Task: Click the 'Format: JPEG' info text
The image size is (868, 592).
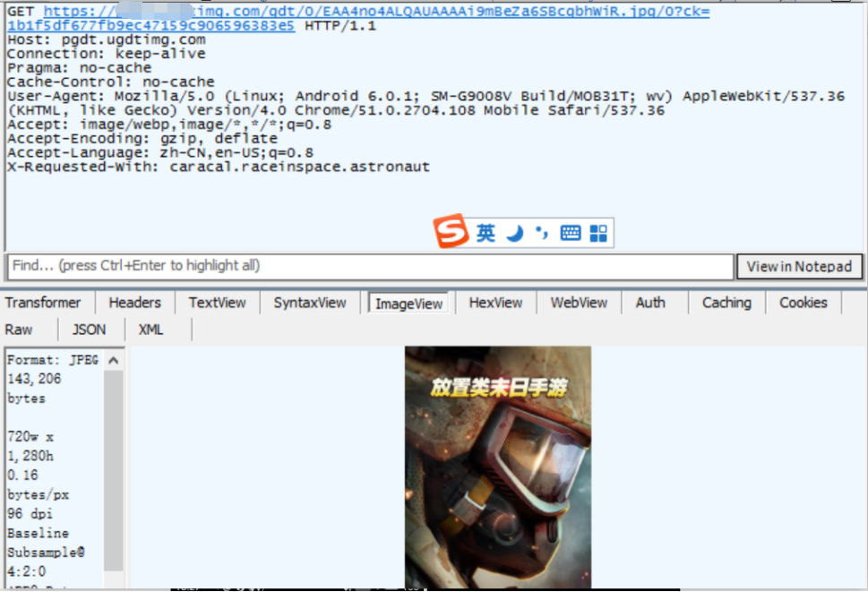Action: 53,360
